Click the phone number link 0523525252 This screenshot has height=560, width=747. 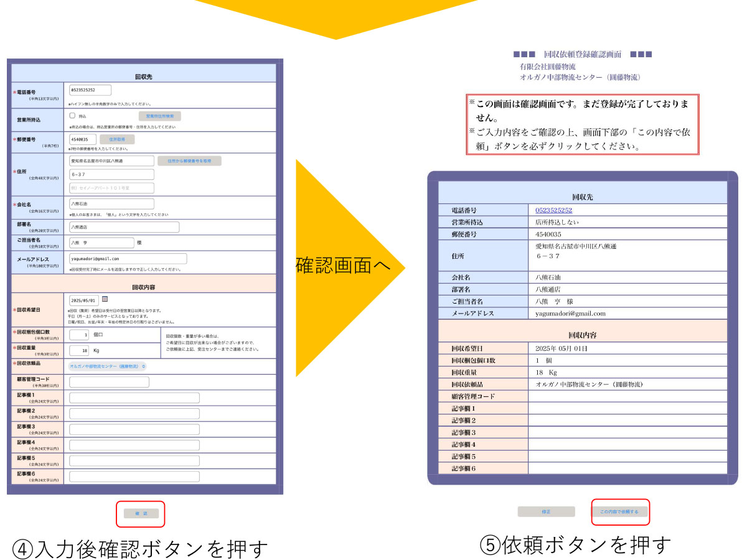click(553, 210)
